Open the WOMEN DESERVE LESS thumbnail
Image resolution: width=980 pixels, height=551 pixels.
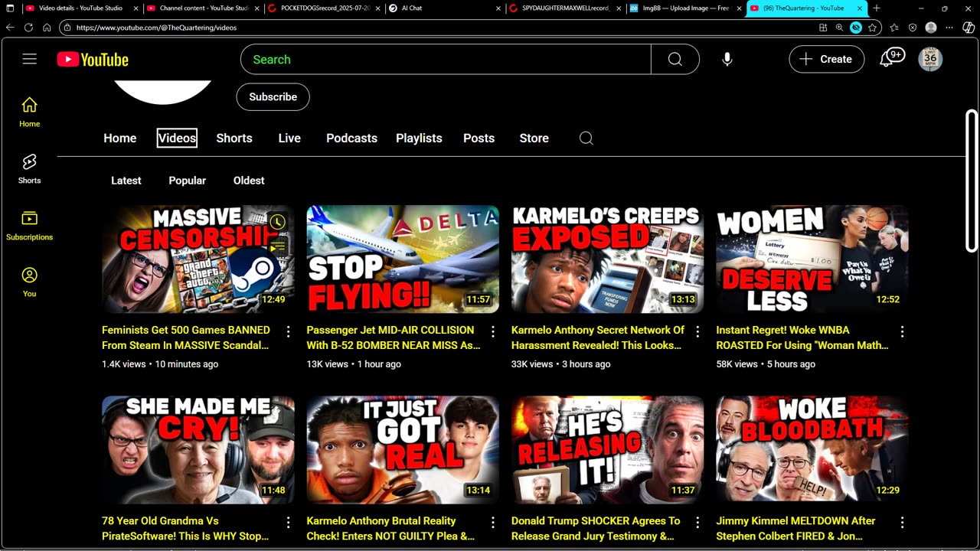click(x=812, y=259)
